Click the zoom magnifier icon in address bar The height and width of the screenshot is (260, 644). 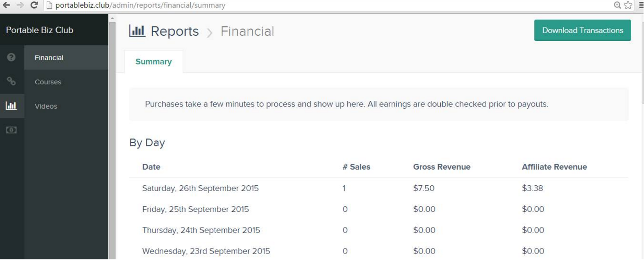[618, 6]
